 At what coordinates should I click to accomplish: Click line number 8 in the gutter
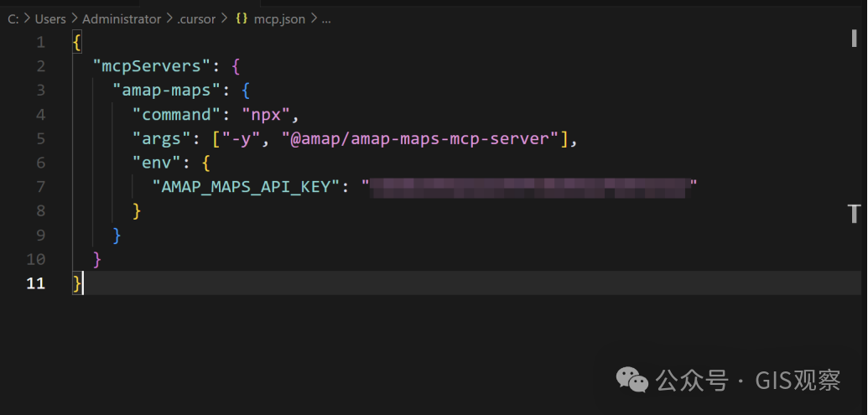tap(40, 210)
